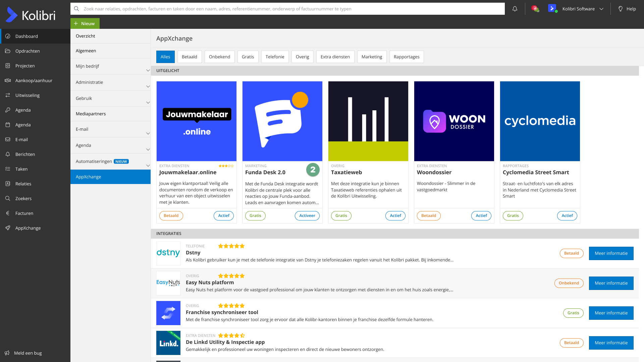The image size is (644, 362).
Task: Filter apps by Telefonie tab
Action: tap(275, 57)
